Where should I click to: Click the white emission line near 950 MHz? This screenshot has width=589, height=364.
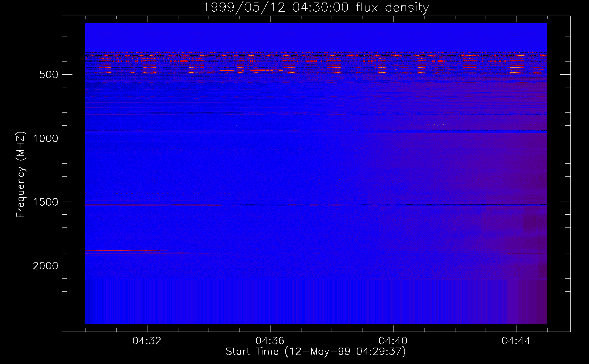pyautogui.click(x=453, y=131)
